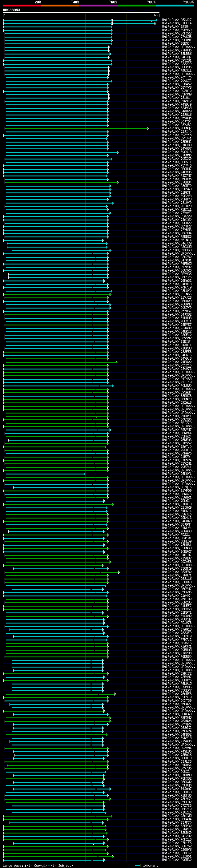Select hit label UniRef100_B3EI64
The image size is (197, 868).
[177, 342]
